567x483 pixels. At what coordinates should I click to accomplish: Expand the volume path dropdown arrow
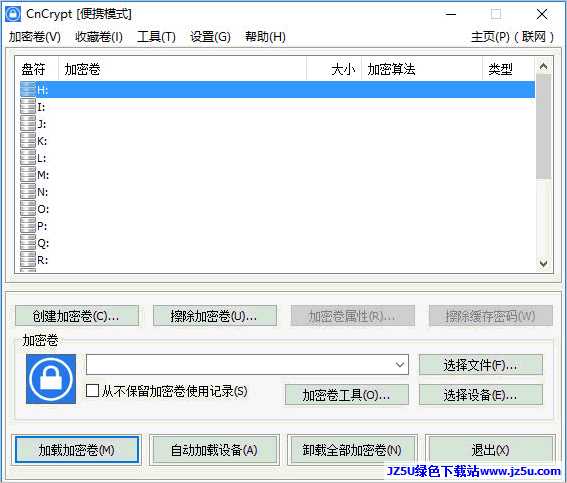click(x=400, y=365)
